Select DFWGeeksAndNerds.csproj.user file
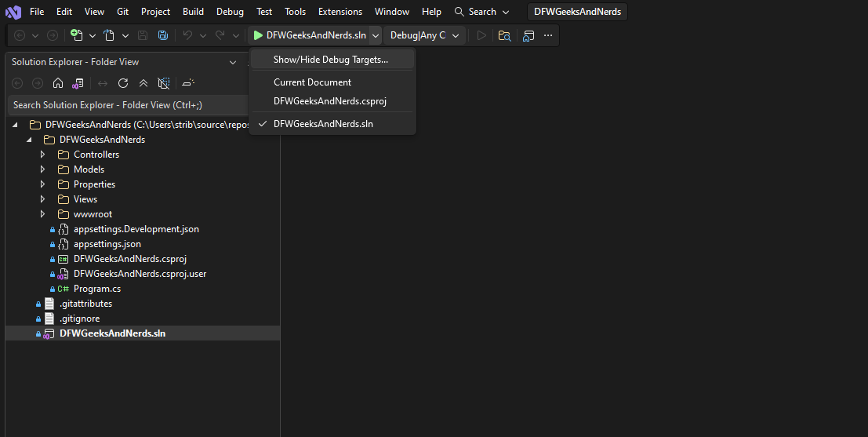 coord(140,274)
